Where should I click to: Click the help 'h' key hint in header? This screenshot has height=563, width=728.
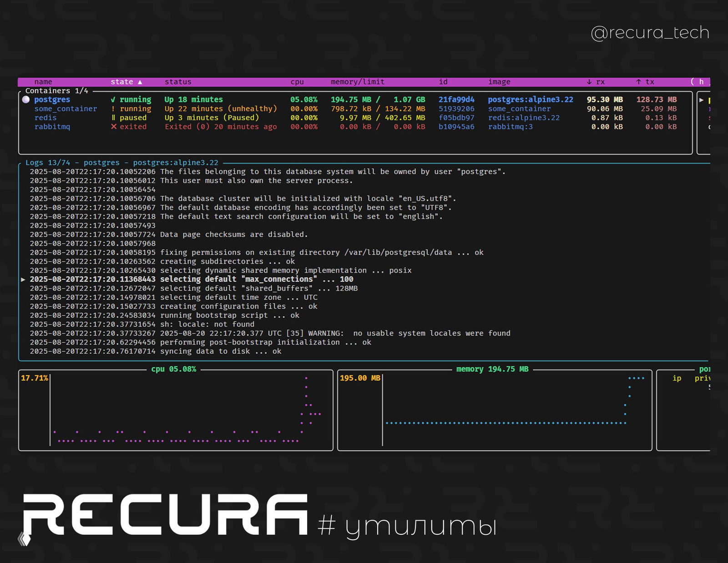[701, 82]
